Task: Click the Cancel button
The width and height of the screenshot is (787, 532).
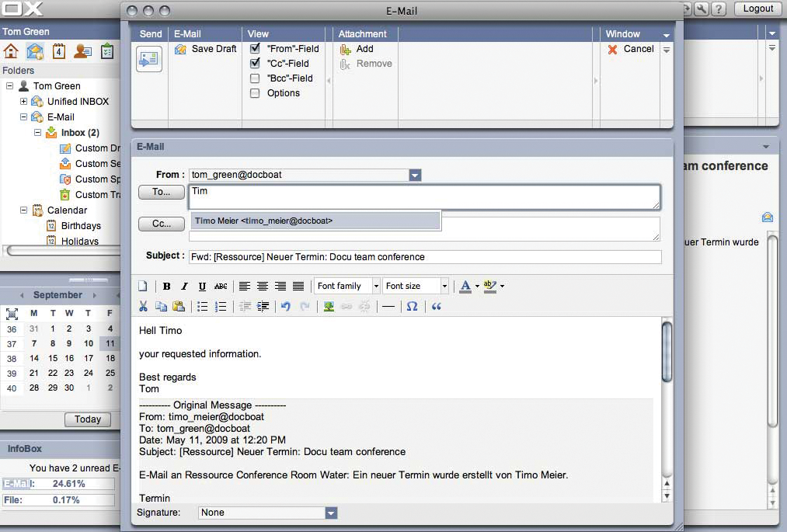Action: [x=631, y=49]
